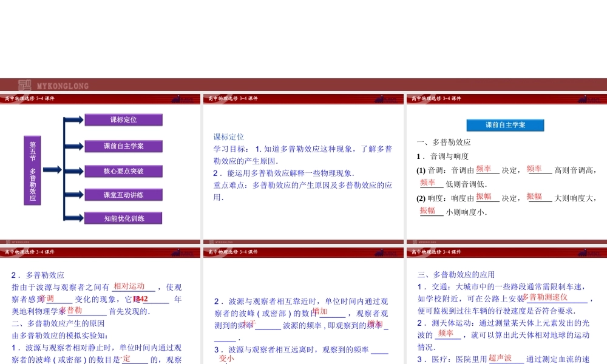The height and width of the screenshot is (364, 607).
Task: Select the 知能优化训练 button
Action: click(x=123, y=218)
